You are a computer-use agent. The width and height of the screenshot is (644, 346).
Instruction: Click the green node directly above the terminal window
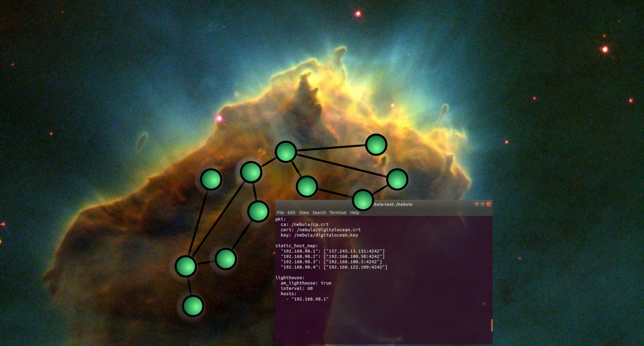click(x=307, y=187)
